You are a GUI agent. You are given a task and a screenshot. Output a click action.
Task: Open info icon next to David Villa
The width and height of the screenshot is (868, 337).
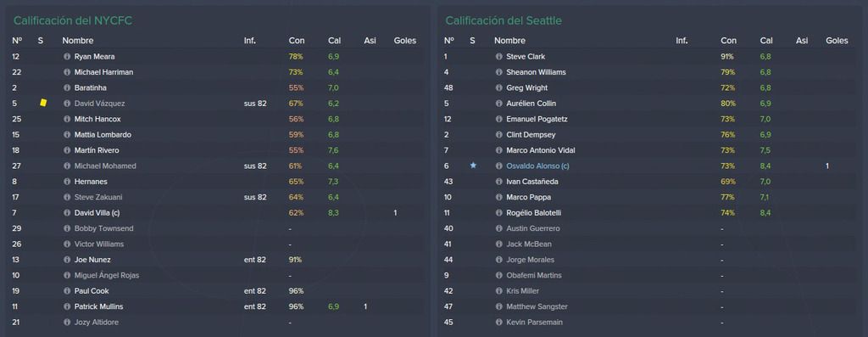(67, 213)
